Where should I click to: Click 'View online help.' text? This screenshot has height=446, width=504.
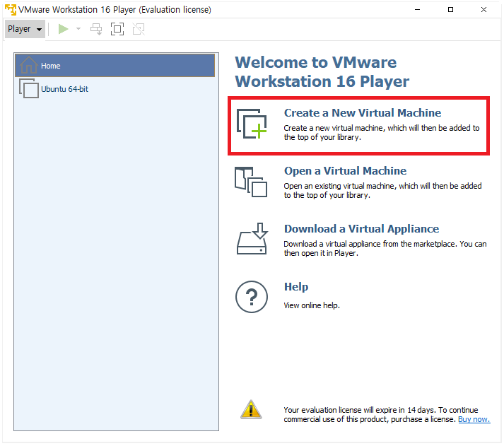coord(312,305)
